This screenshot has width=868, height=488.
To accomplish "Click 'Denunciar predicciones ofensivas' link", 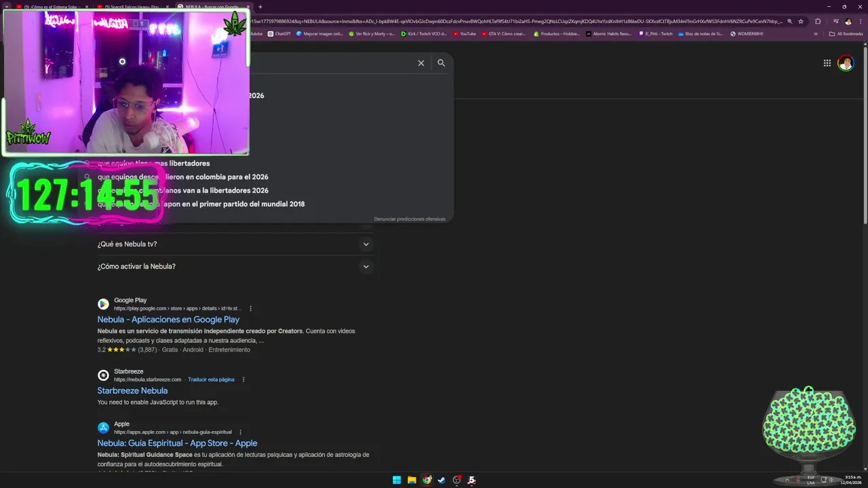I will click(x=410, y=219).
